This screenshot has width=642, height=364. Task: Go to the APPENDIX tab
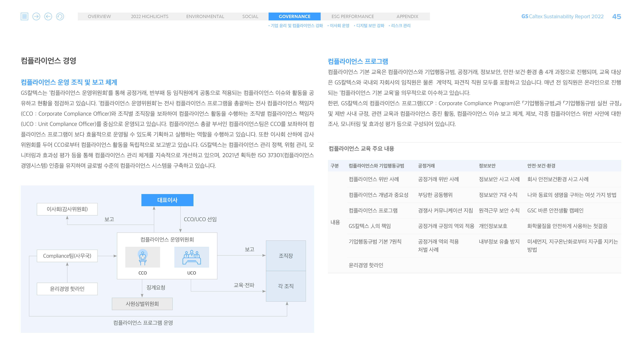[407, 16]
